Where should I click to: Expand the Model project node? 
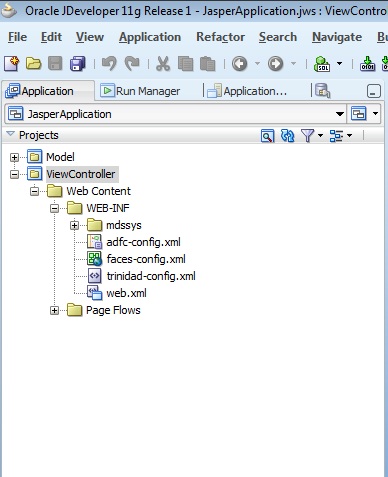click(x=14, y=157)
